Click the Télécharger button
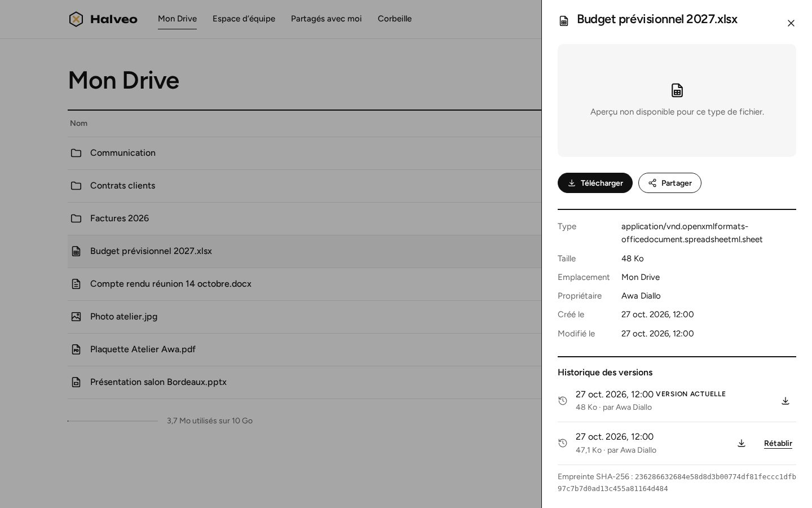Viewport: 812px width, 508px height. tap(595, 183)
